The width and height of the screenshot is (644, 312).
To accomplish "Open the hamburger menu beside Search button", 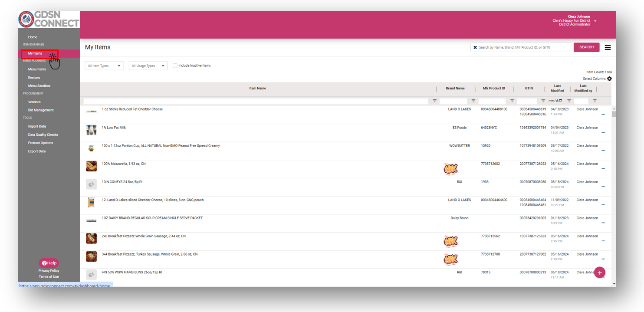I will 608,47.
